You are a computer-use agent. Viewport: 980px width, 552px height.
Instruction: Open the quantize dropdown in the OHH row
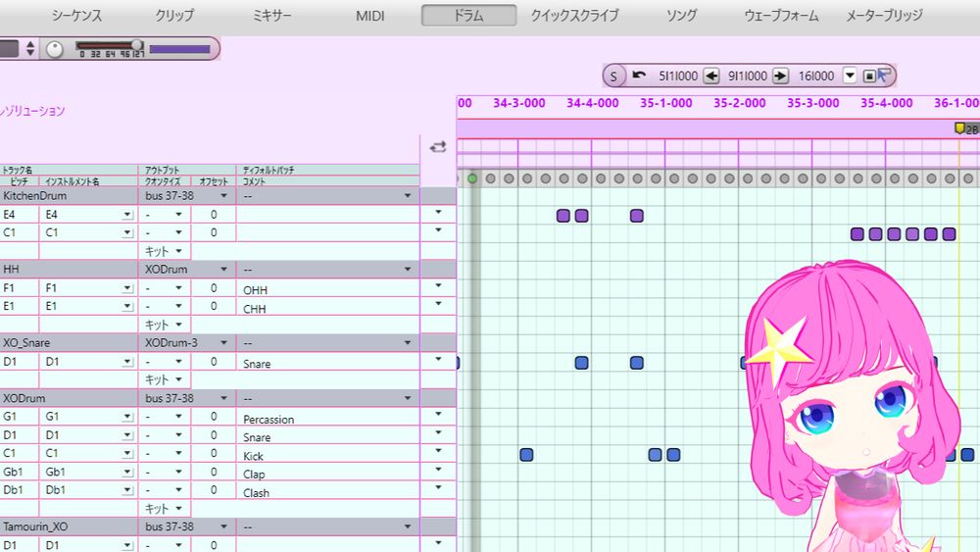[x=178, y=288]
